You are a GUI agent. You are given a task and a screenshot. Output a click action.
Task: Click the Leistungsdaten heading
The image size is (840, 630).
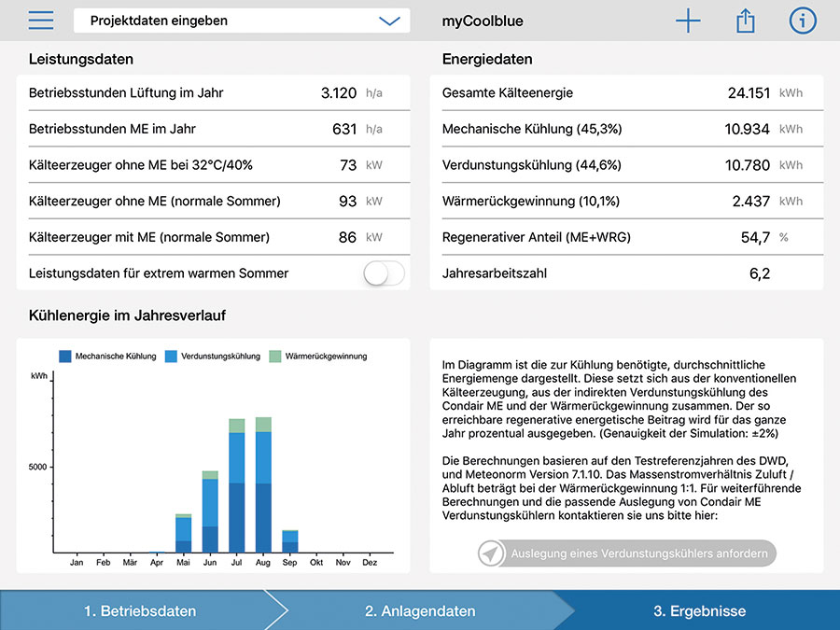pos(81,59)
